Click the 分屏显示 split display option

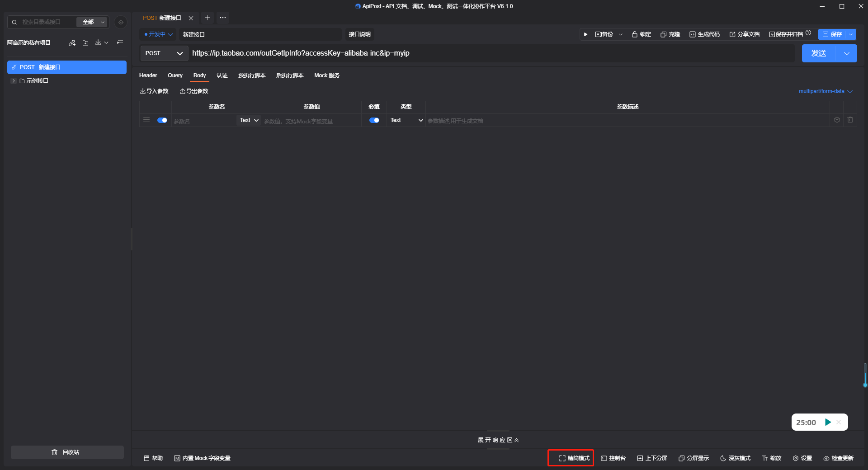click(x=693, y=458)
